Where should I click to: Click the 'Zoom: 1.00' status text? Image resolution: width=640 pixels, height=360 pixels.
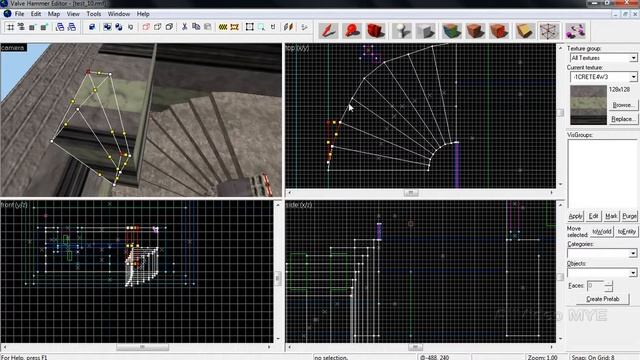tap(542, 358)
